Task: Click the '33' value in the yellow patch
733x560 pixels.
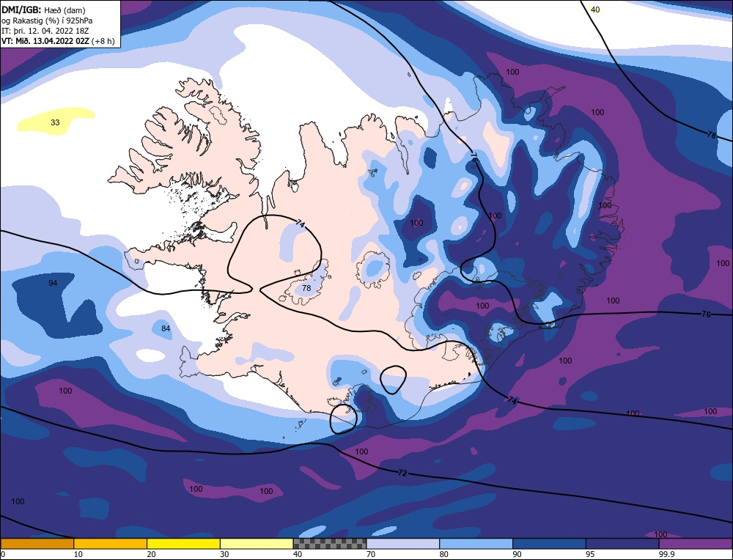Action: click(x=55, y=122)
